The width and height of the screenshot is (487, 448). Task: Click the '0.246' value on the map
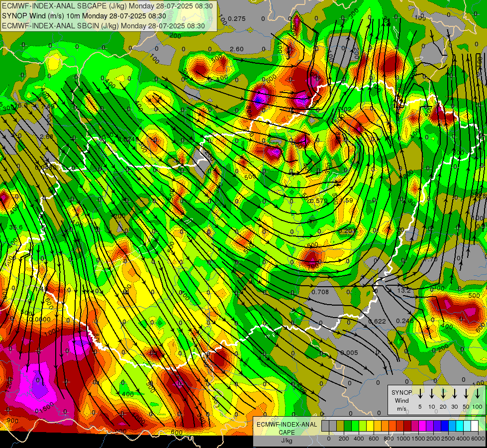coord(405,321)
